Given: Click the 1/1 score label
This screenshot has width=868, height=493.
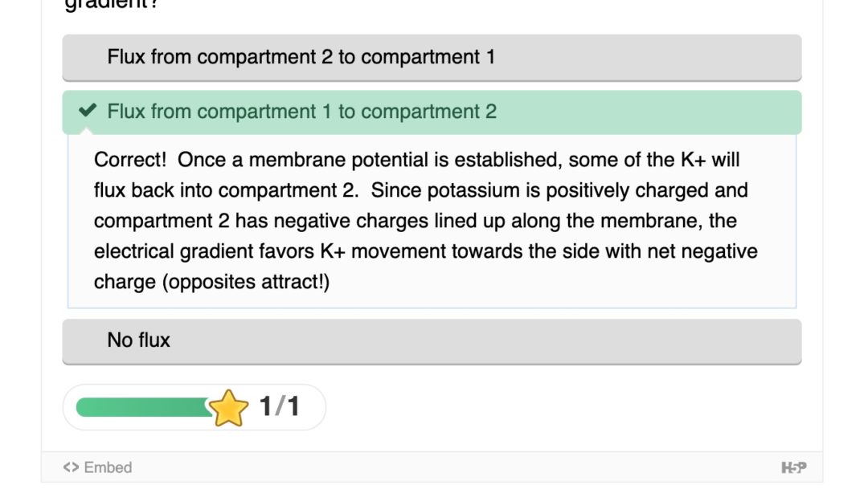Looking at the screenshot, I should pyautogui.click(x=278, y=406).
